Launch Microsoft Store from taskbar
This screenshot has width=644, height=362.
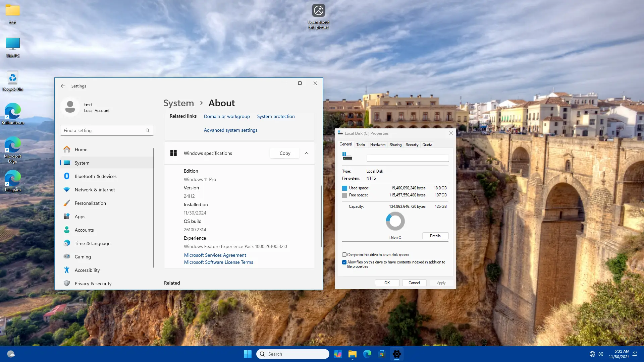click(x=382, y=354)
